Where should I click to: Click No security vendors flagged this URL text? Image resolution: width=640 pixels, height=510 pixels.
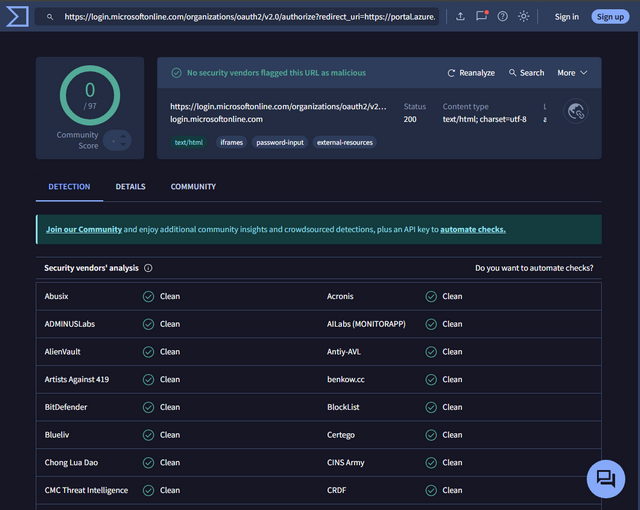[x=276, y=73]
